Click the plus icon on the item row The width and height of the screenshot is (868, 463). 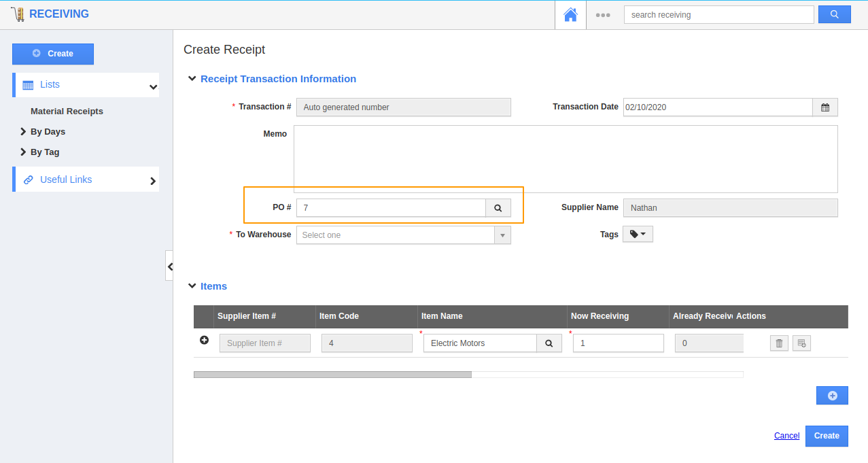click(x=204, y=340)
